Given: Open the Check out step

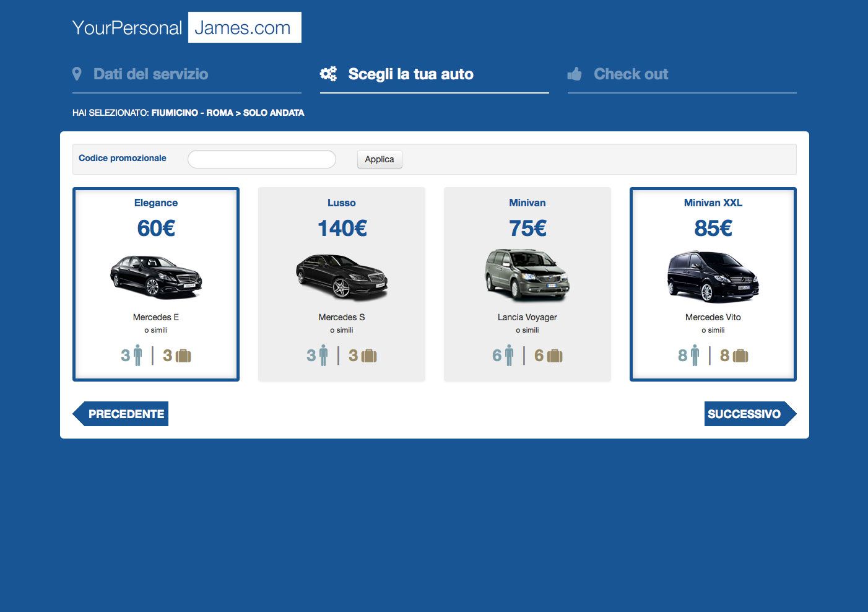Looking at the screenshot, I should point(631,74).
